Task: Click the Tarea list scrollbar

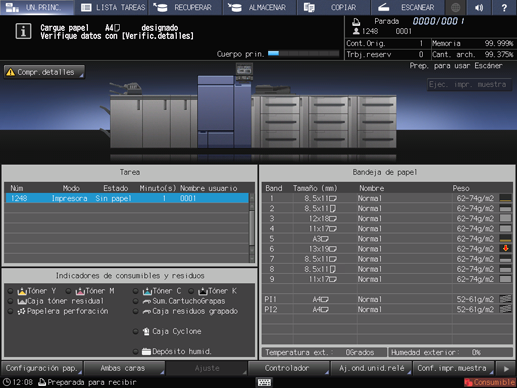Action: click(252, 228)
